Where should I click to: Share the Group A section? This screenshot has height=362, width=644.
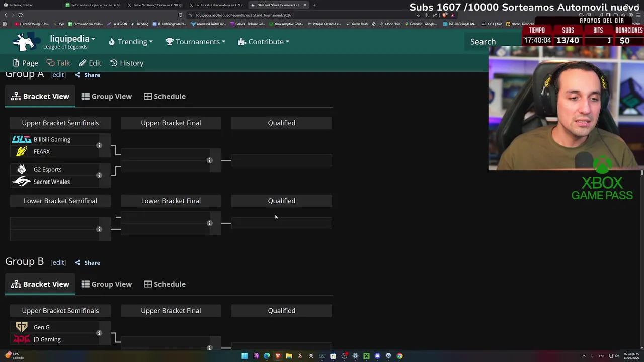pyautogui.click(x=88, y=75)
